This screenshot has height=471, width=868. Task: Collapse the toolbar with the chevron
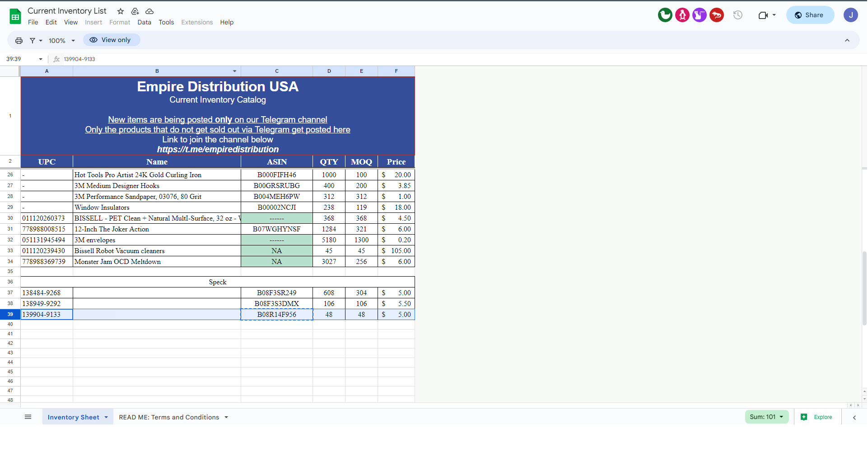(847, 40)
